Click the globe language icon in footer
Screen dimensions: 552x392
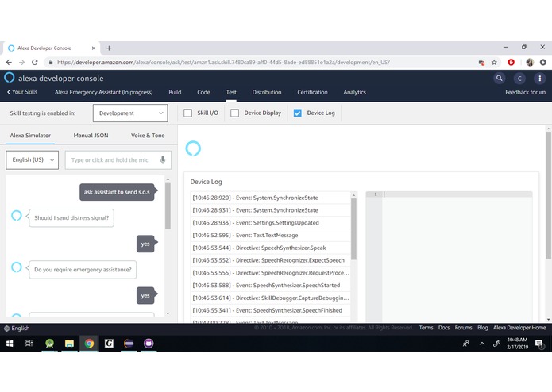coord(6,329)
